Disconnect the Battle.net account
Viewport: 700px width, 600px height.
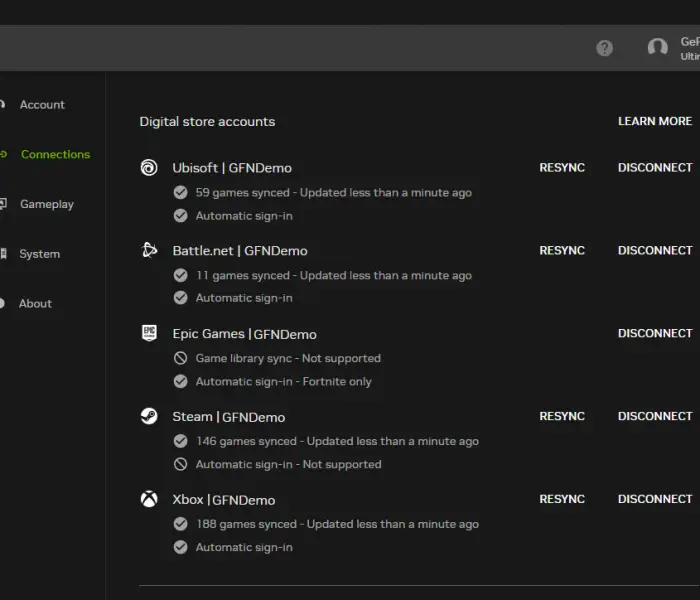(x=655, y=250)
